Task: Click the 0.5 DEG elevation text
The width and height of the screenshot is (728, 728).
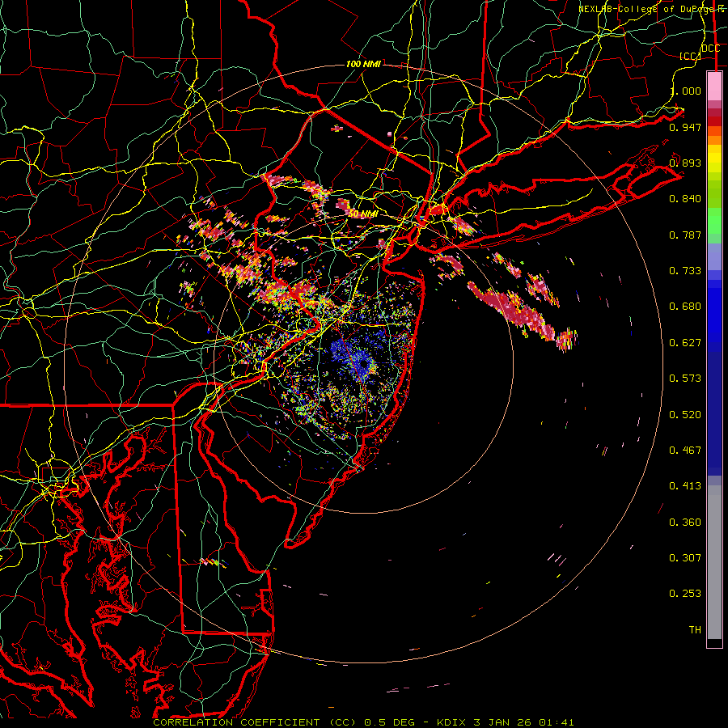Action: (391, 722)
